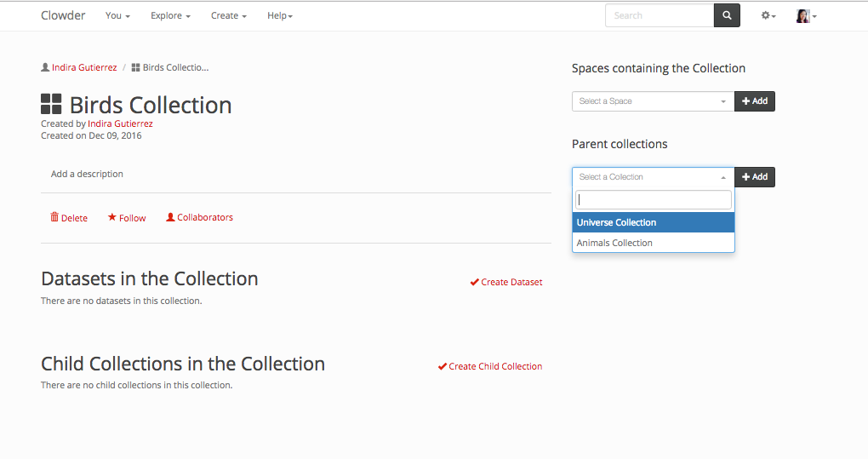Click the Collaborators person icon
868x459 pixels.
tap(170, 217)
